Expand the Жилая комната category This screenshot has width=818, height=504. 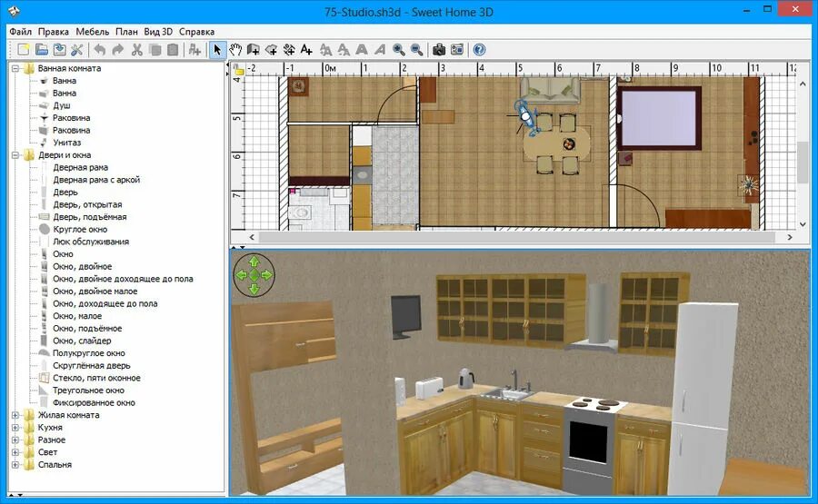coord(15,415)
